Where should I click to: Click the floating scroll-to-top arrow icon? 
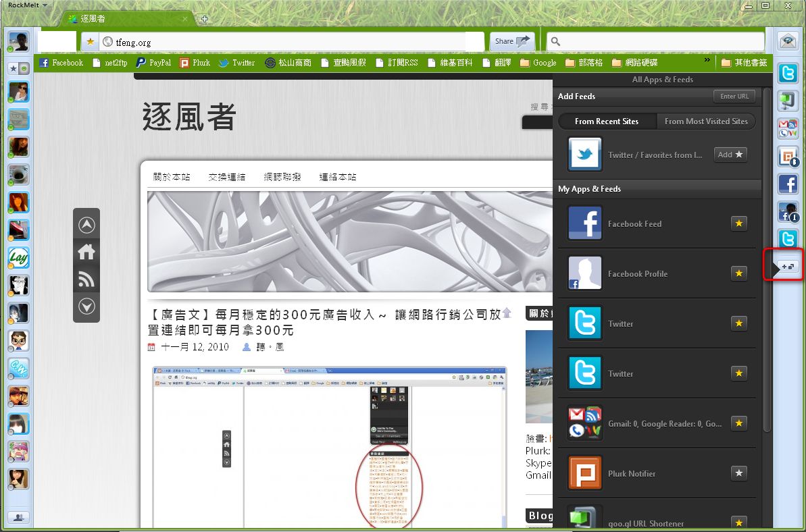(86, 225)
